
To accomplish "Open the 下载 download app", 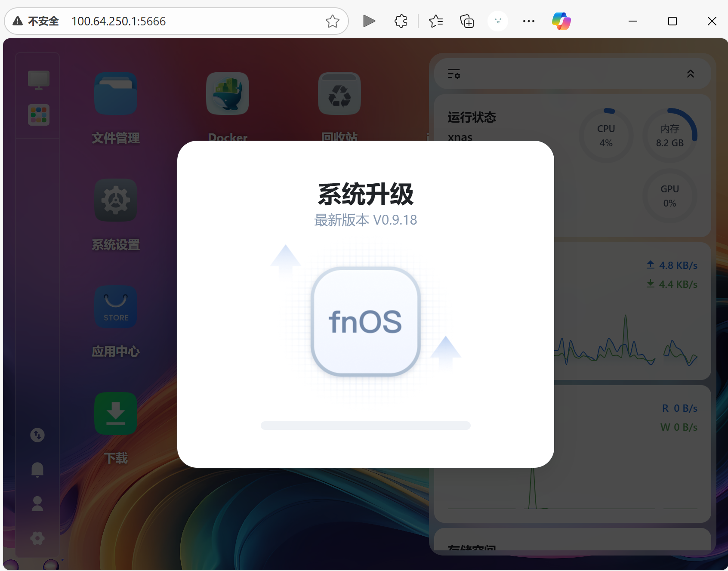I will click(x=116, y=414).
